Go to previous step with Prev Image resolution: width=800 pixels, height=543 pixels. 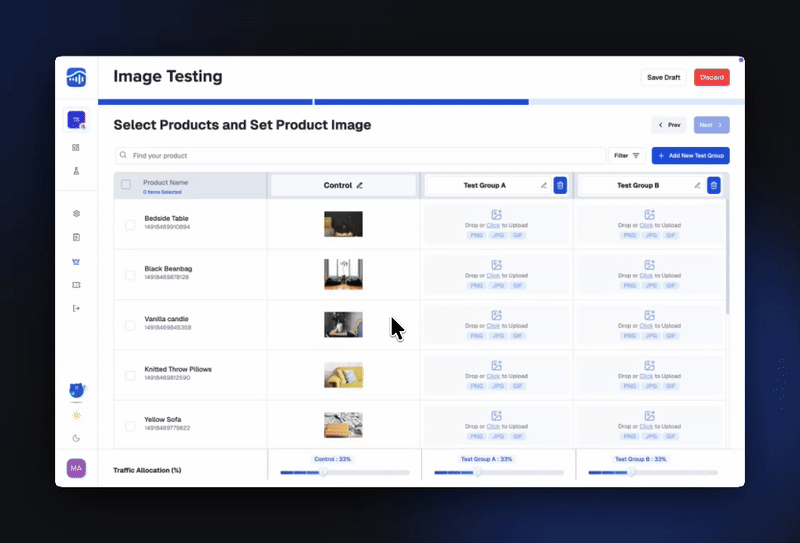pyautogui.click(x=670, y=125)
